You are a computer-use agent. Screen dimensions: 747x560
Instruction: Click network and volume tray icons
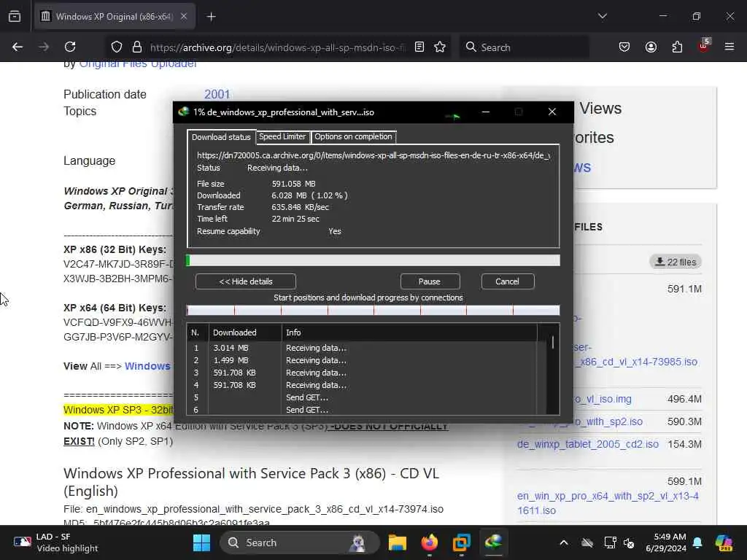[x=619, y=542]
